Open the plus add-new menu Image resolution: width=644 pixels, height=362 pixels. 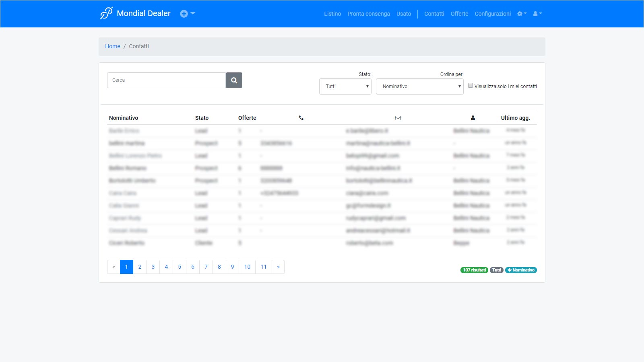pos(187,14)
